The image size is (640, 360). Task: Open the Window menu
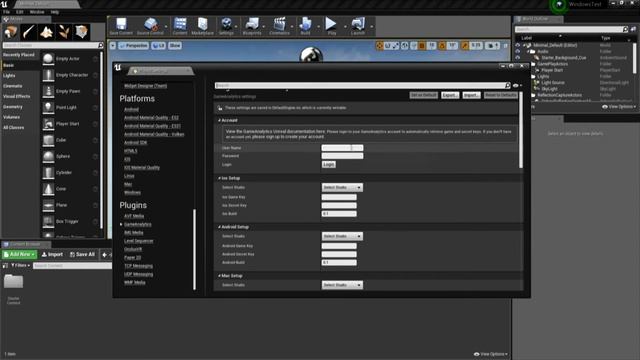(37, 12)
